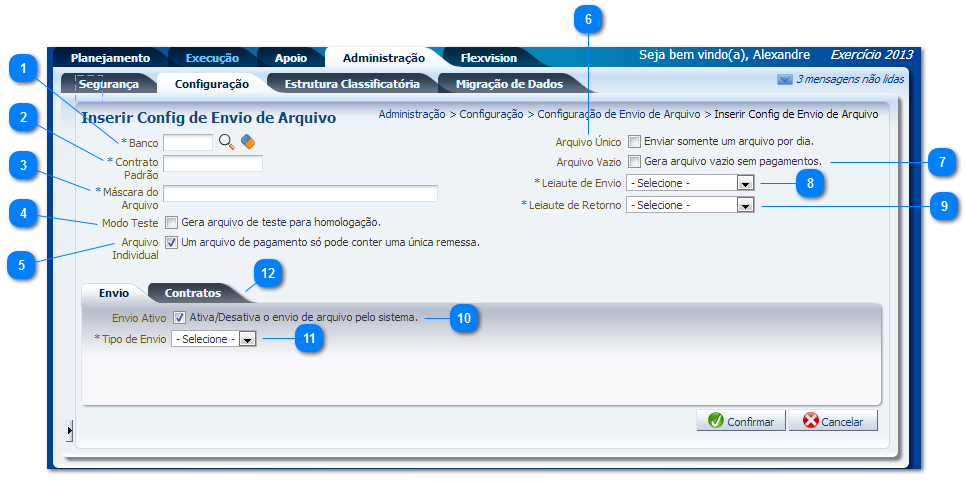Image resolution: width=965 pixels, height=481 pixels.
Task: Select the Migração de Dados tab
Action: tap(509, 84)
